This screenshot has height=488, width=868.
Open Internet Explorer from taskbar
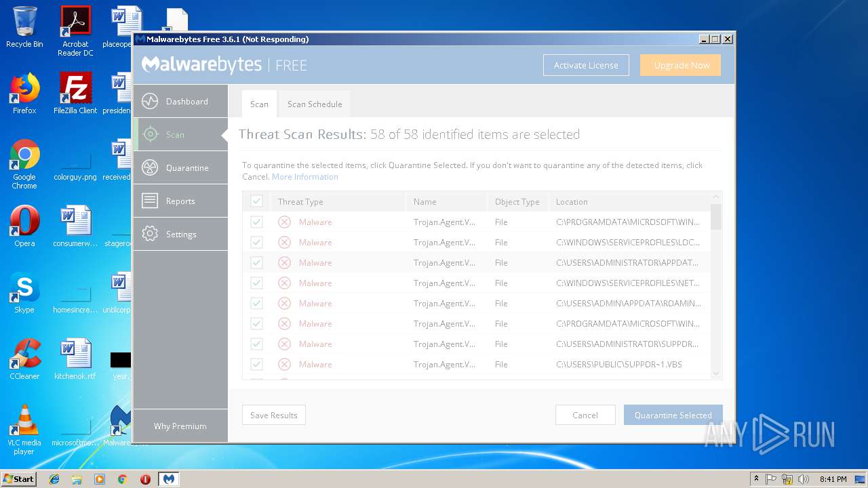coord(54,479)
